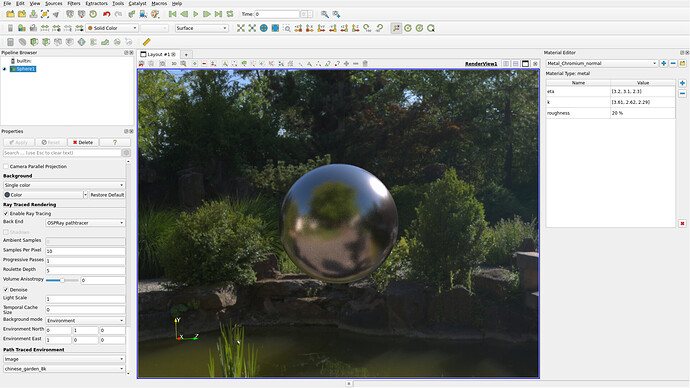Click the Delete button in Properties

83,142
